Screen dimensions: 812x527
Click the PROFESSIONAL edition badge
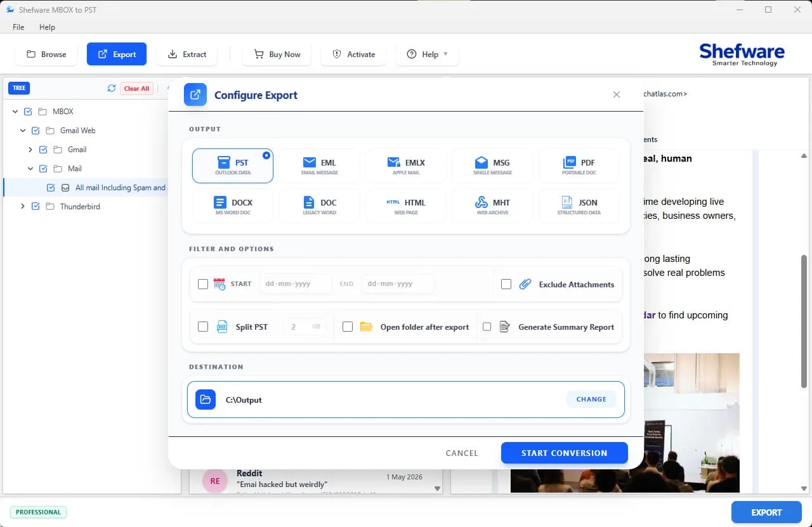click(x=38, y=512)
